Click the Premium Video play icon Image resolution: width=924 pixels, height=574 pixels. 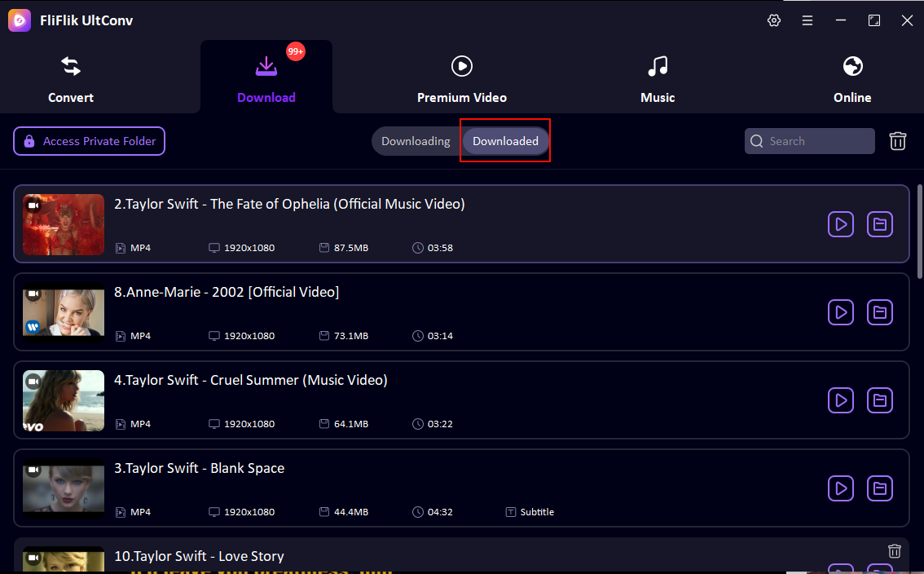click(x=462, y=66)
